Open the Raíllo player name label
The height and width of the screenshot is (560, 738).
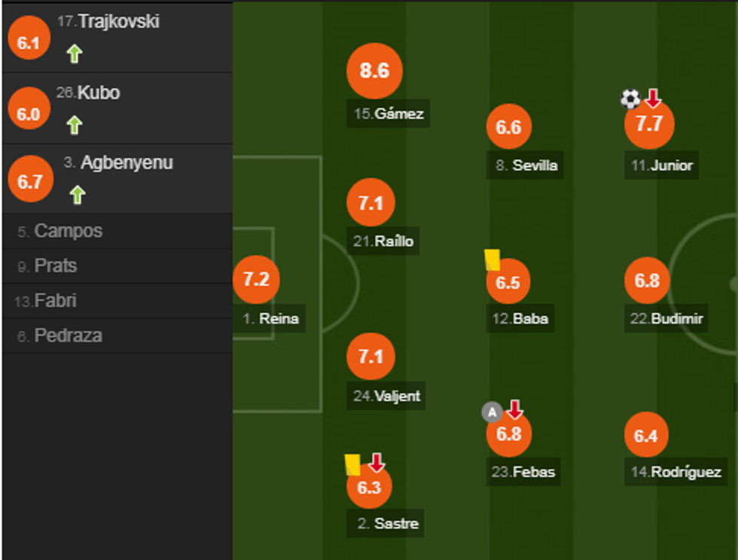(383, 242)
